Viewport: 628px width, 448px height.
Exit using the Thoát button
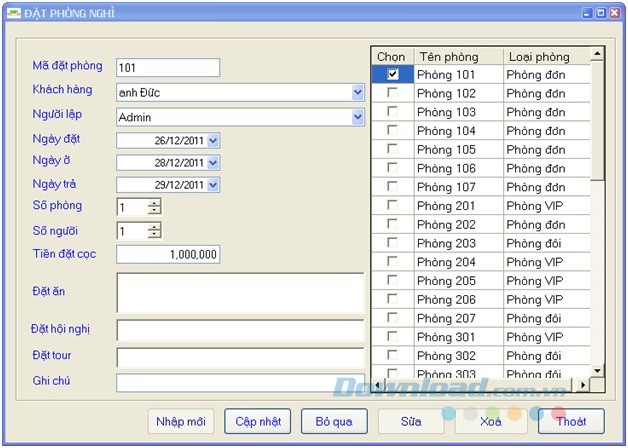coord(571,421)
